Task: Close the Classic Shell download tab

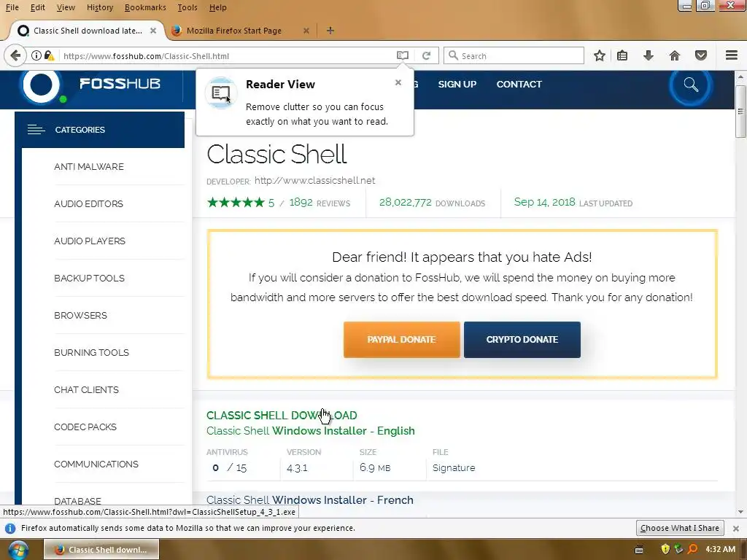Action: tap(153, 31)
